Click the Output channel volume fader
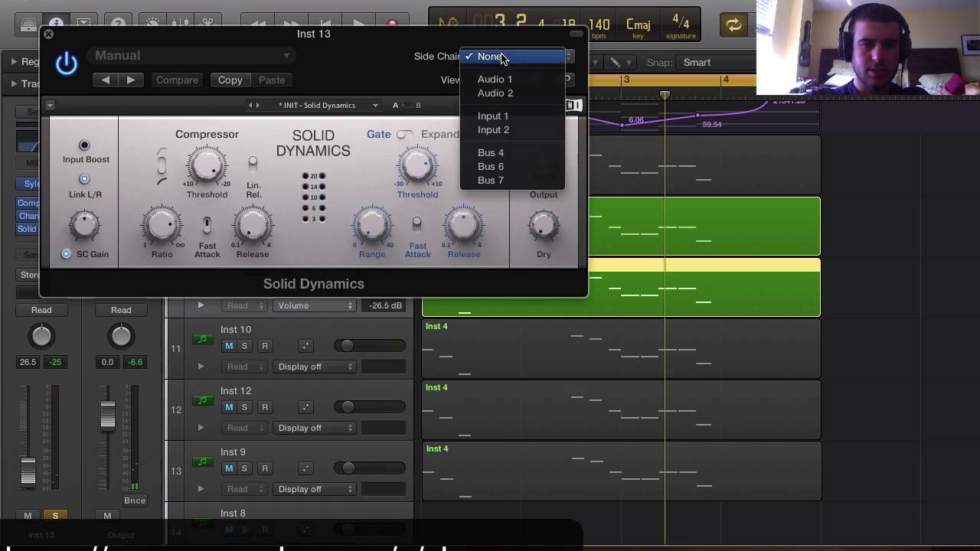Viewport: 980px width, 551px height. coord(107,414)
